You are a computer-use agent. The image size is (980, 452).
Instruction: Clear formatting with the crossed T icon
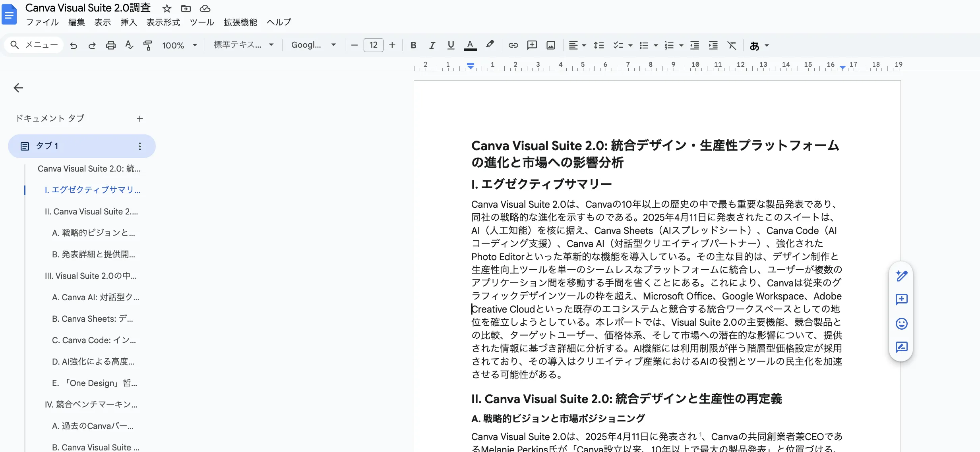pyautogui.click(x=732, y=45)
